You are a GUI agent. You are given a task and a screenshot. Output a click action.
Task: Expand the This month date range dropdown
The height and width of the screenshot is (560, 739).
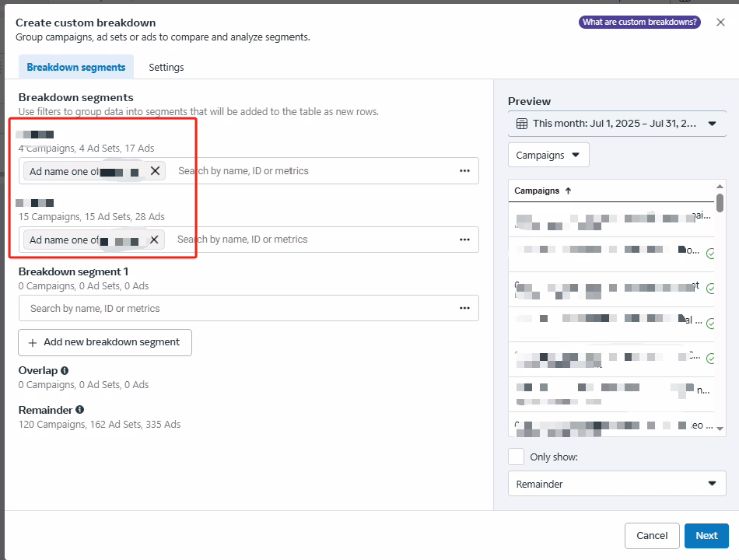pos(711,124)
